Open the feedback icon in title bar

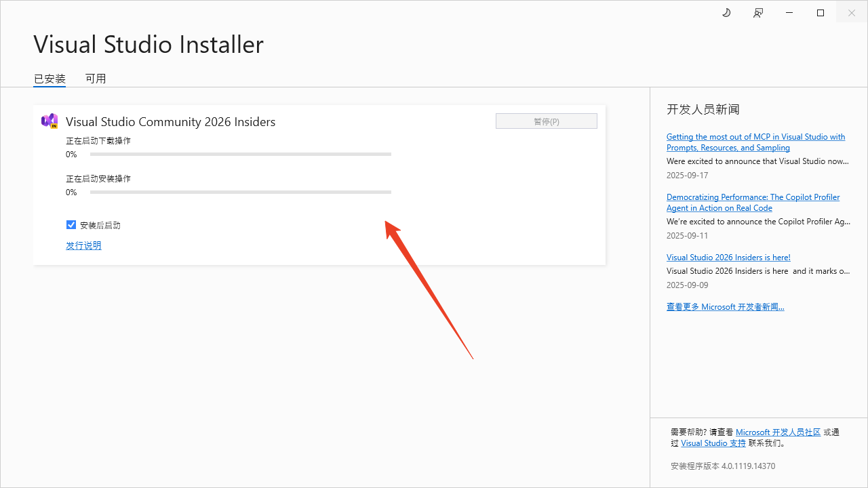click(x=758, y=13)
